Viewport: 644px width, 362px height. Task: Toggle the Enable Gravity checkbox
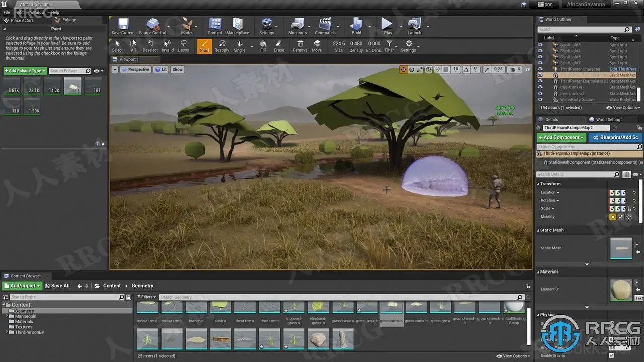point(611,355)
